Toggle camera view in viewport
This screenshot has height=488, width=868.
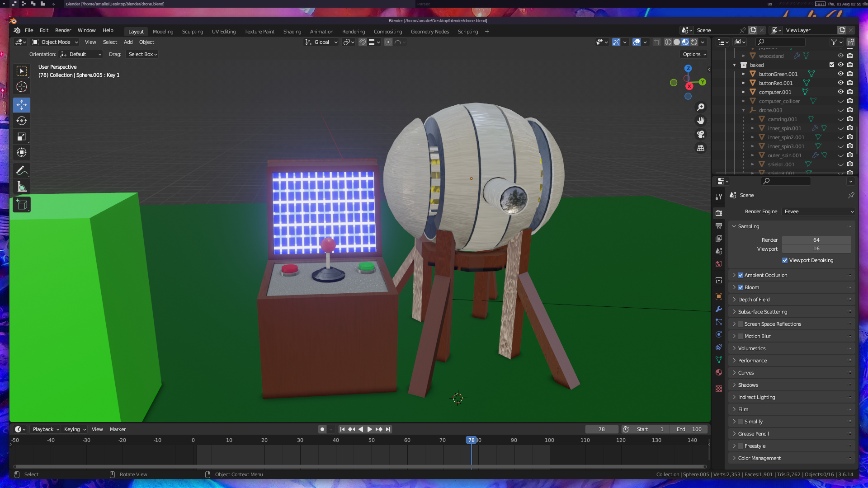(701, 134)
